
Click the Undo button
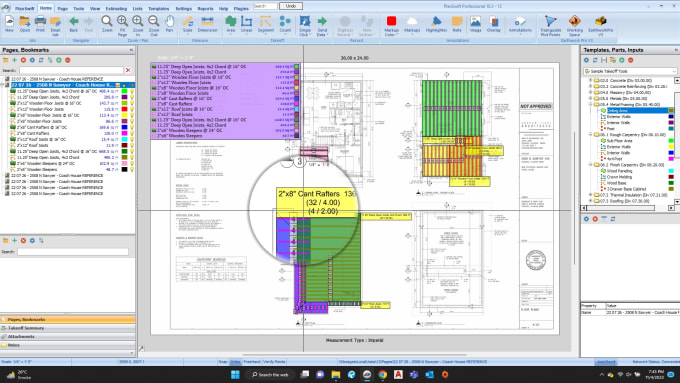[x=291, y=6]
